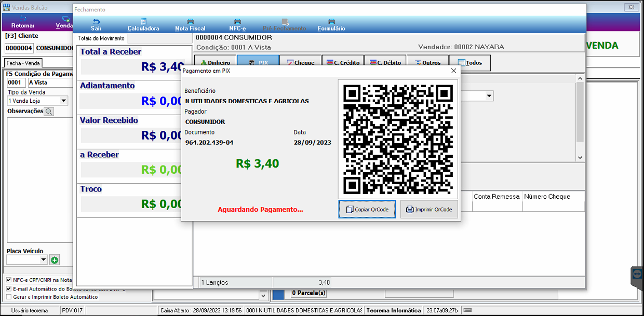Click the client code field 0000004
Viewport: 644px width, 316px height.
click(19, 48)
